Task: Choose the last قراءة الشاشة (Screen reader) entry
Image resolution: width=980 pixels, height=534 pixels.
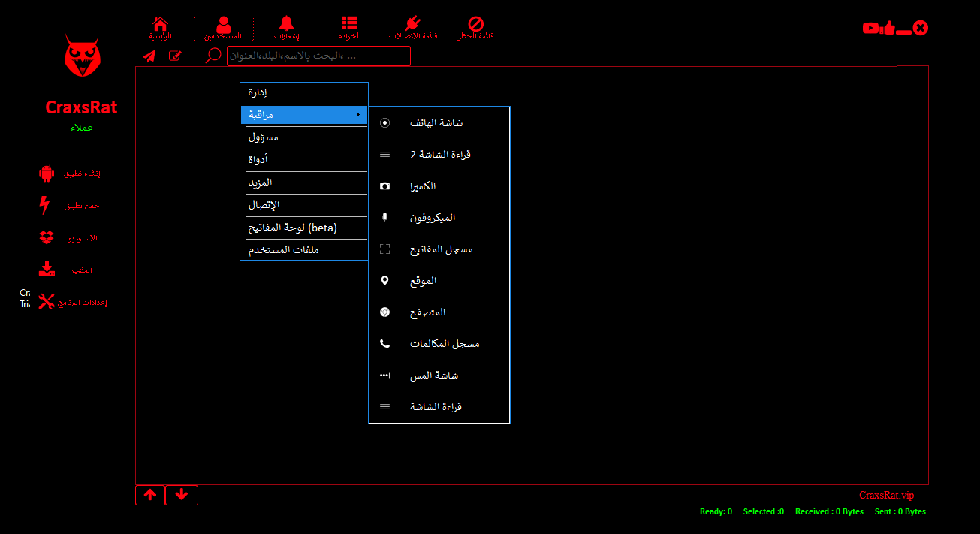Action: pos(439,407)
